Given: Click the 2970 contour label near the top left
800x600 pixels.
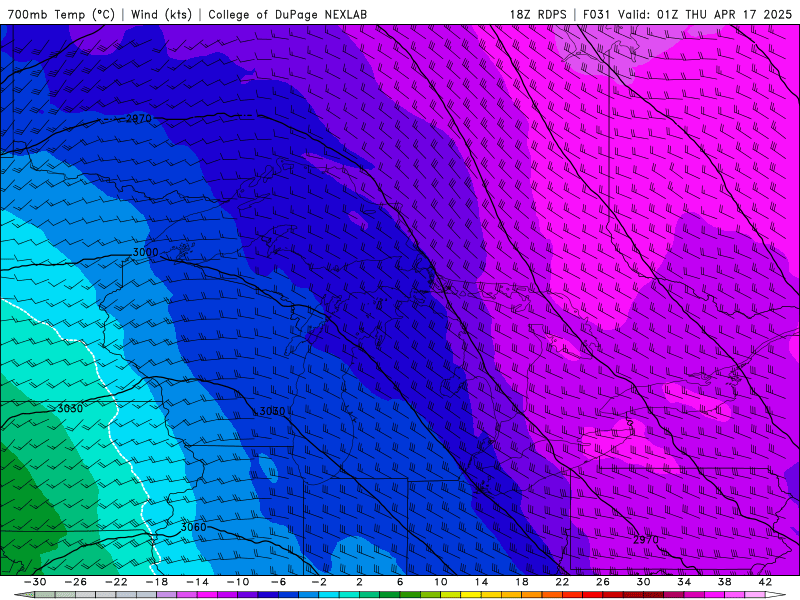Looking at the screenshot, I should point(138,118).
